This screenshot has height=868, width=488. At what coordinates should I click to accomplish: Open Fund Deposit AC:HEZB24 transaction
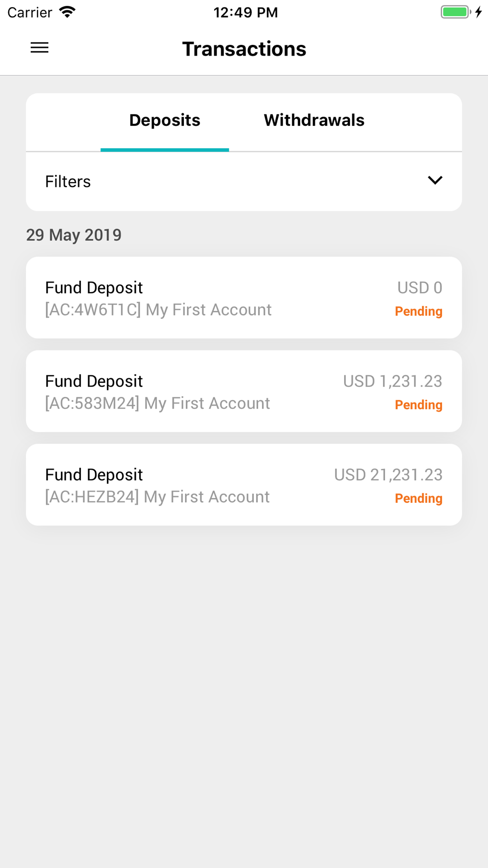[244, 485]
